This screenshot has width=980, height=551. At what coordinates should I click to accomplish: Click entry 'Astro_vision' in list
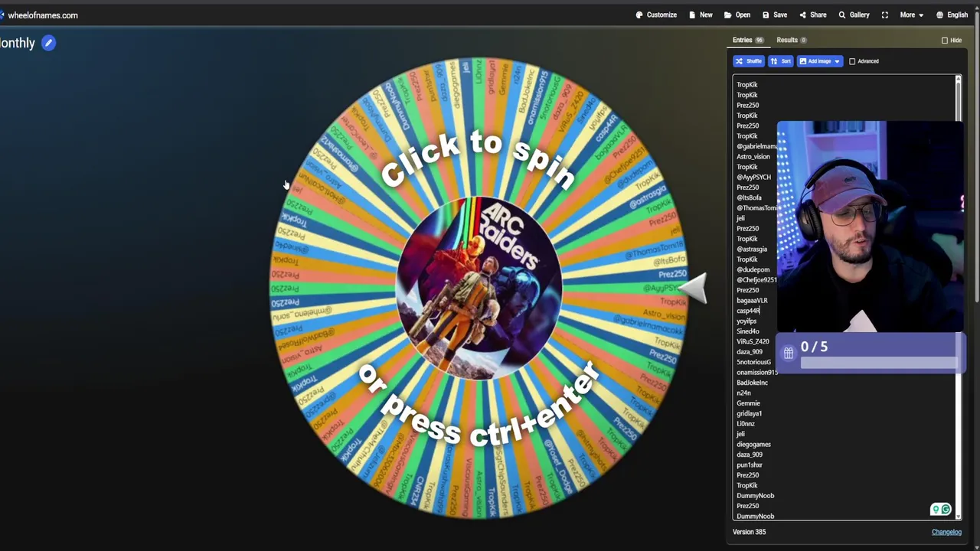click(753, 156)
